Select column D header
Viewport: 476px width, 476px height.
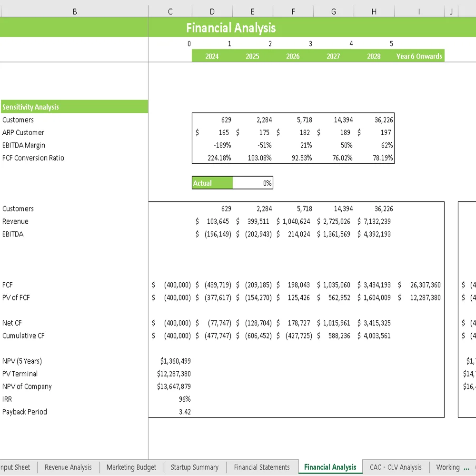pos(212,11)
